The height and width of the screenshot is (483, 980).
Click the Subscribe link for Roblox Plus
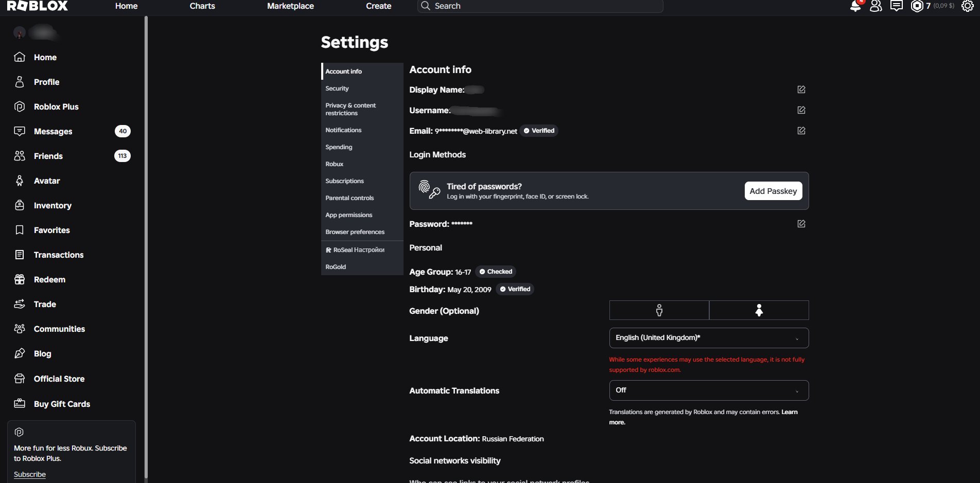click(x=30, y=474)
